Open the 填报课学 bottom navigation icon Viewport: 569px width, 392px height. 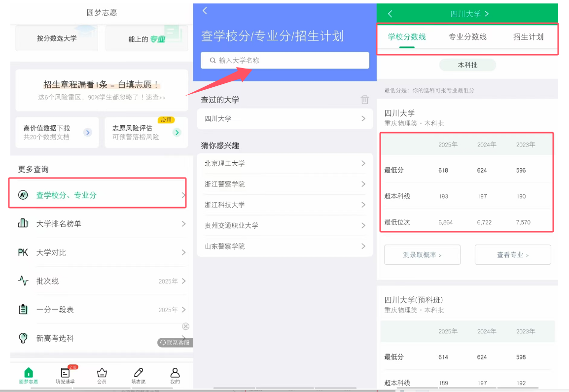point(65,374)
